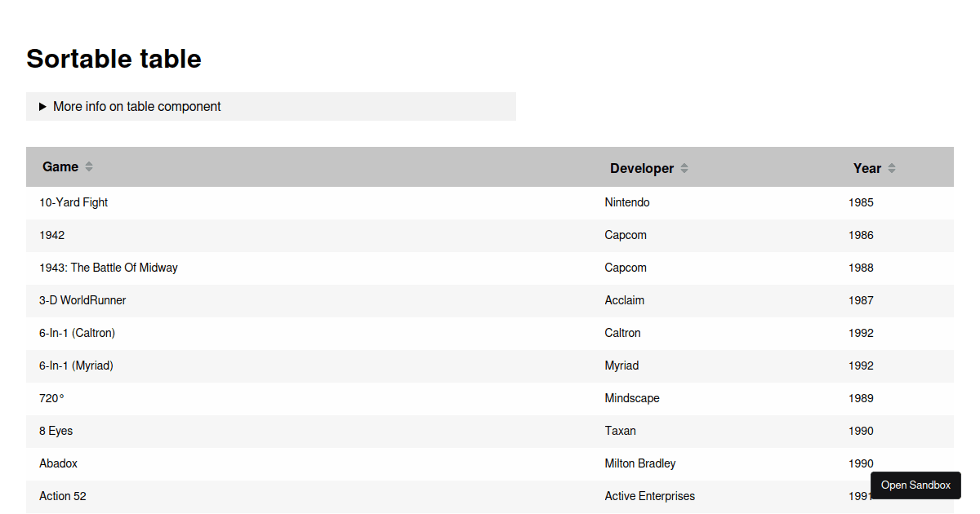Open Sandbox button

[x=915, y=485]
